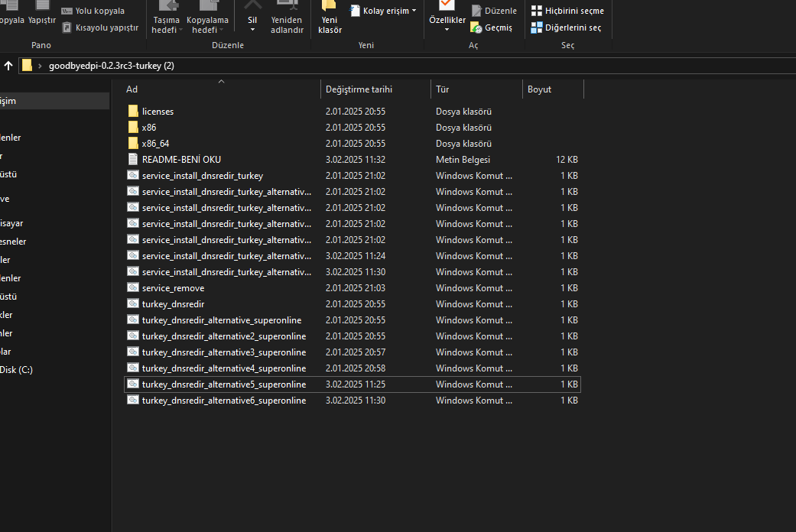Click Diğerlerini seç

pos(566,28)
